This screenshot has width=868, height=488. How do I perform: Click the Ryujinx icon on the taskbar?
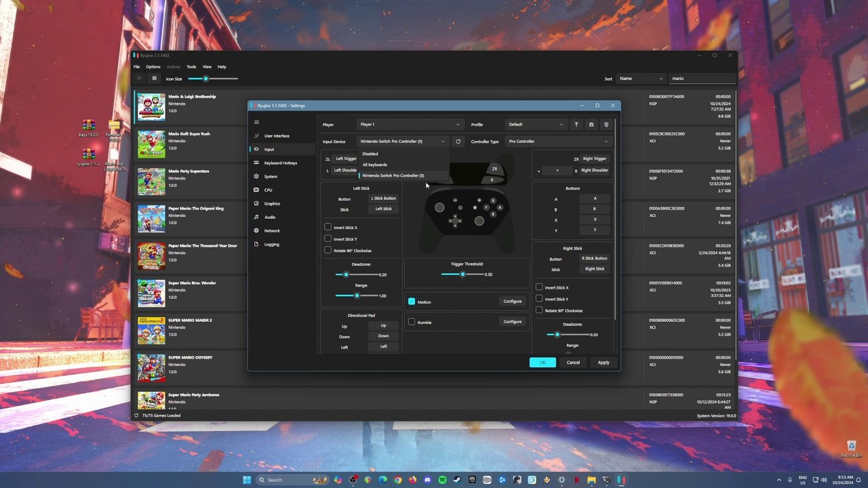pyautogui.click(x=621, y=480)
